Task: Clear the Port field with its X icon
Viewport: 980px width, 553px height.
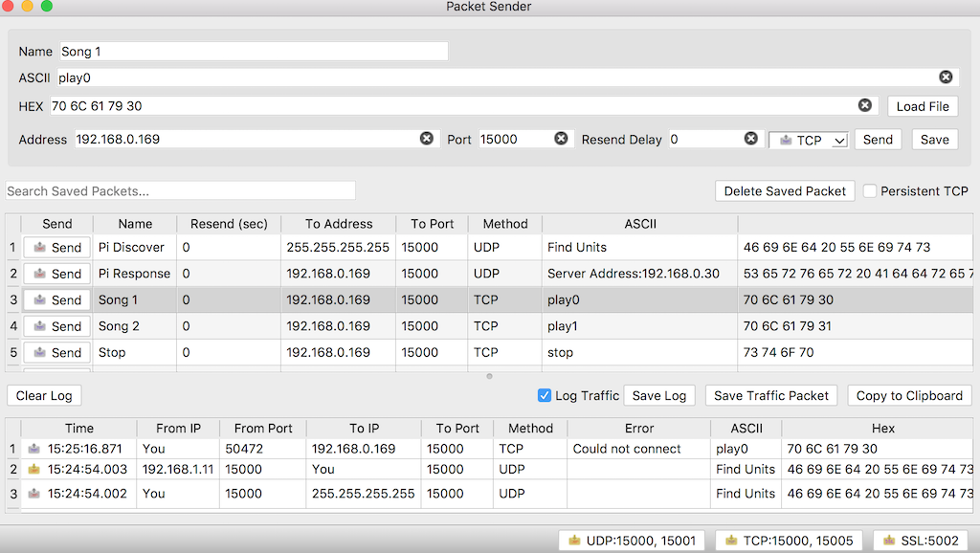Action: [x=561, y=138]
